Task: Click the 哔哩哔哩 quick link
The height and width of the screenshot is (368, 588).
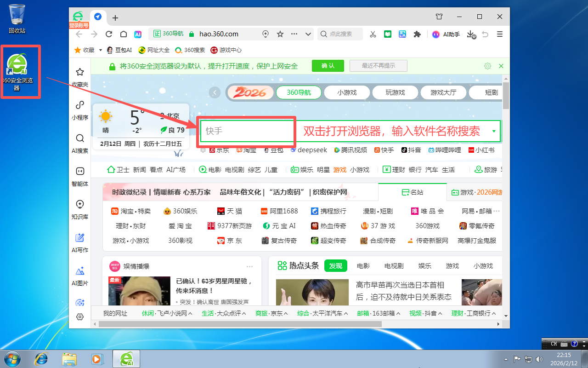Action: (445, 150)
